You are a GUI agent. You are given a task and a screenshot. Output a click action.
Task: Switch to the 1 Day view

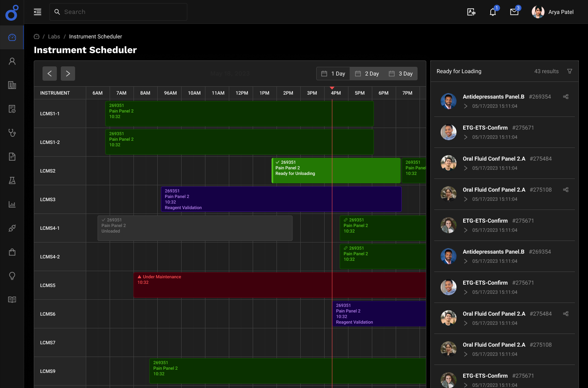pos(333,74)
